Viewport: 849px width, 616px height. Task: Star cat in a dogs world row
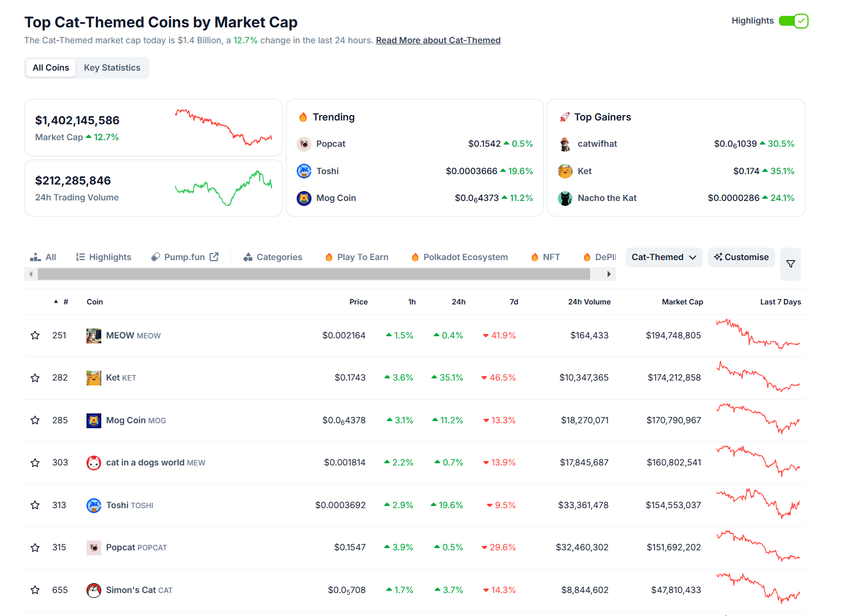pyautogui.click(x=35, y=463)
